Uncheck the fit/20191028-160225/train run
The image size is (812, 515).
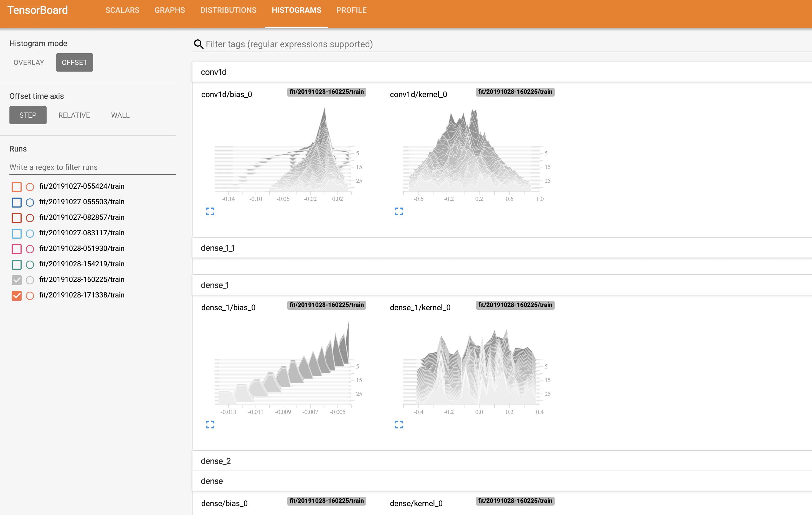(x=17, y=280)
